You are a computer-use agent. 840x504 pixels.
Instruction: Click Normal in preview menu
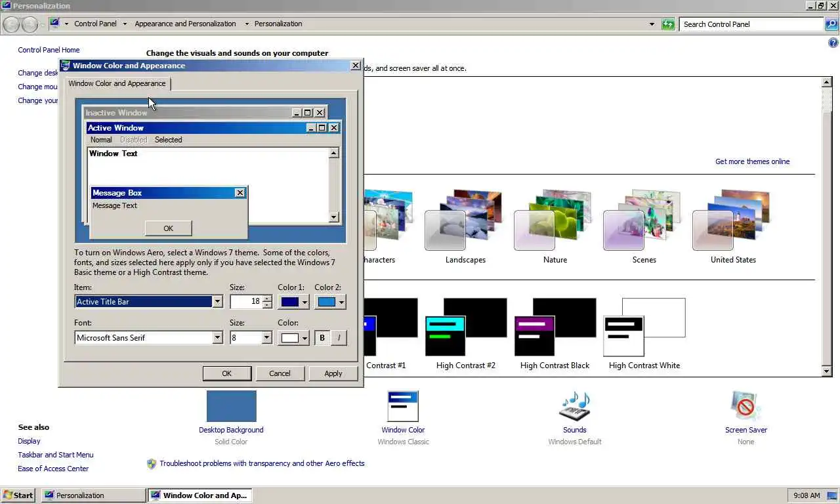pyautogui.click(x=101, y=140)
